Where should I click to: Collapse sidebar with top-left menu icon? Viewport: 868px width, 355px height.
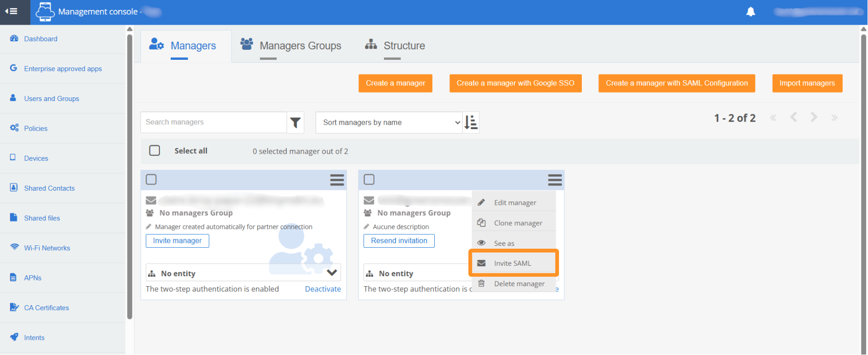click(11, 11)
